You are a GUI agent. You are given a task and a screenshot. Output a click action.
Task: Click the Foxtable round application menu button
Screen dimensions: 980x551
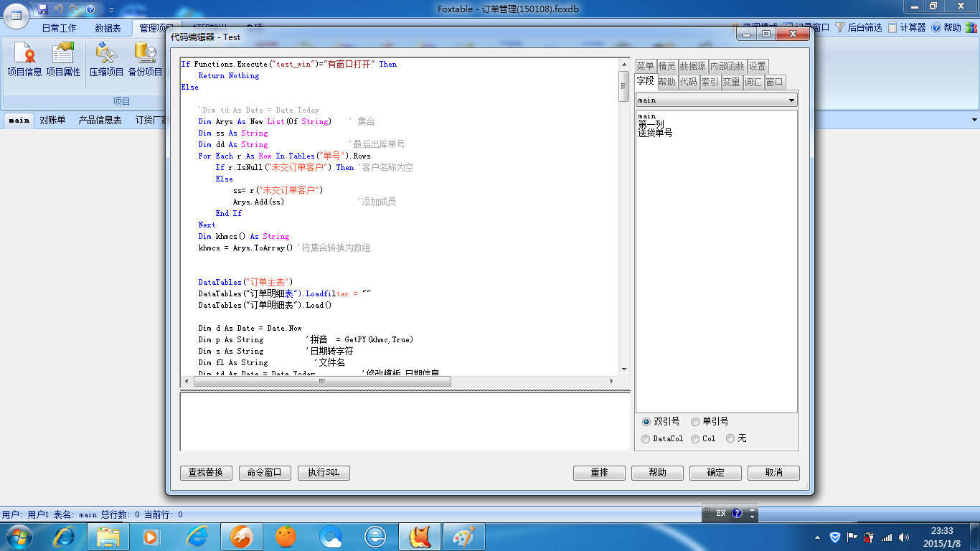(17, 14)
